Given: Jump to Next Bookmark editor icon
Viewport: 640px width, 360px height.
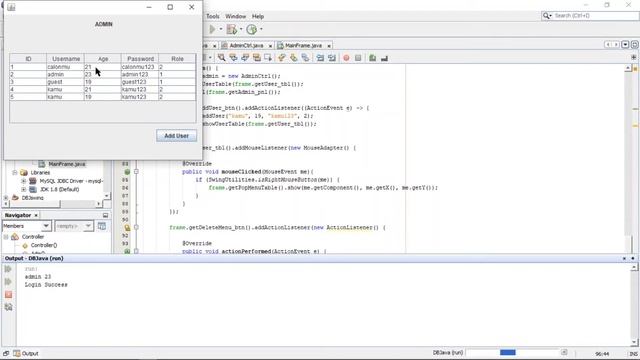Looking at the screenshot, I should 293,58.
